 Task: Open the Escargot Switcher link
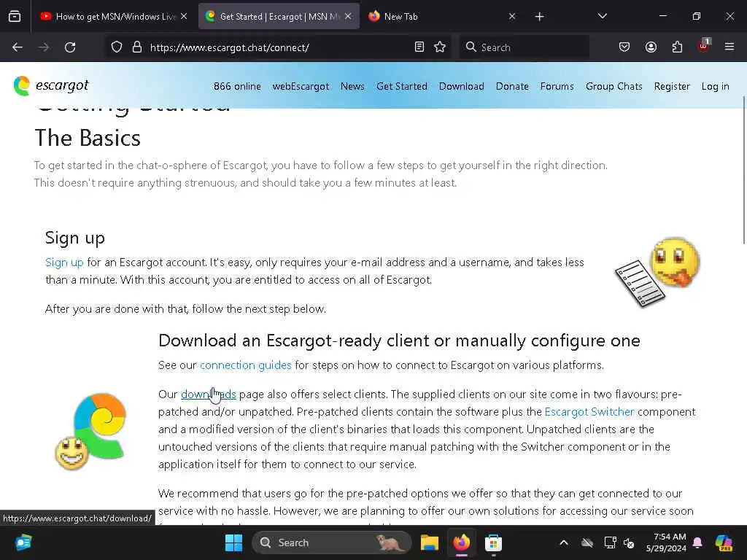click(x=589, y=412)
